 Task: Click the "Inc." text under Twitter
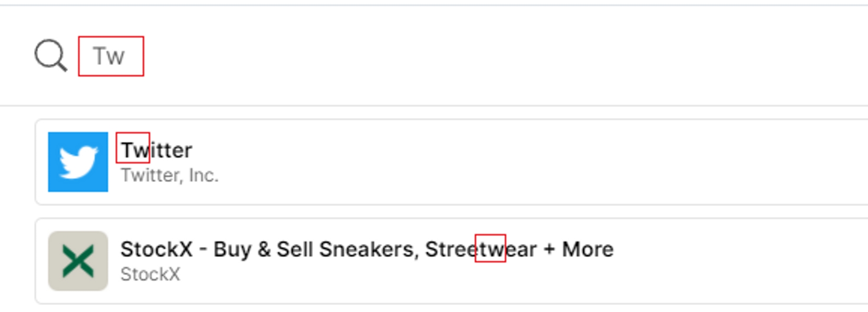click(x=203, y=175)
